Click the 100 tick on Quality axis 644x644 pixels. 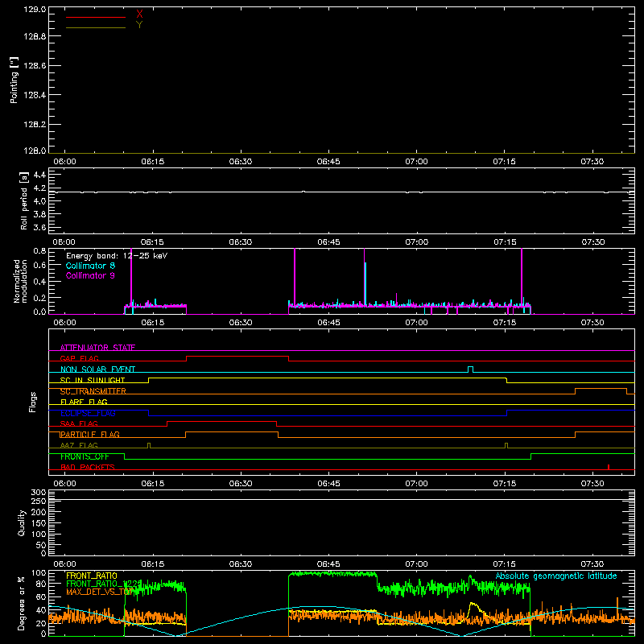point(38,535)
